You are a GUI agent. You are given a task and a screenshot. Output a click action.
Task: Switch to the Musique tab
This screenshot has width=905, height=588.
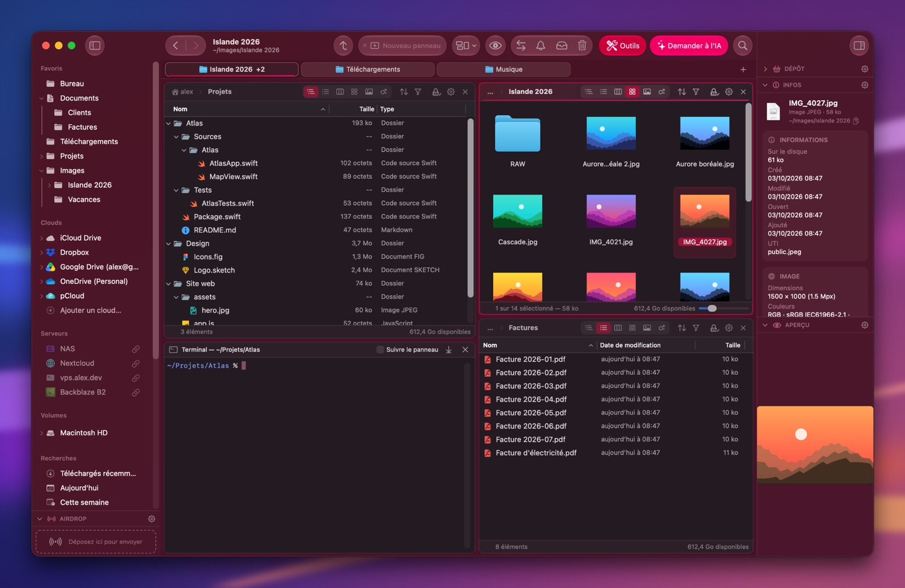pyautogui.click(x=503, y=70)
